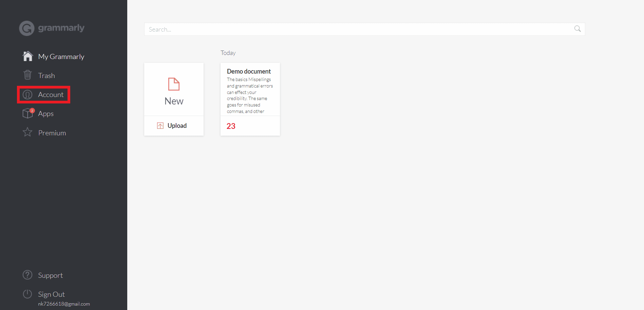Open the Trash menu label

46,76
